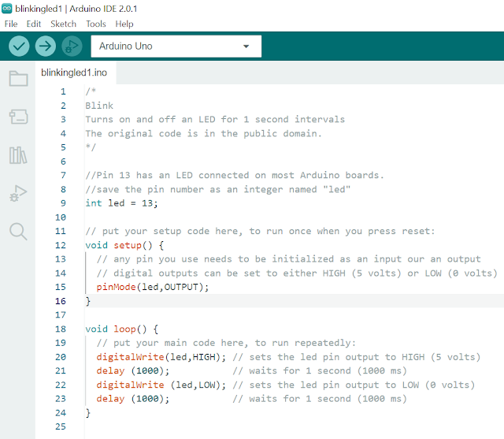This screenshot has height=439, width=504.
Task: Click the '*/' comment closer on line 5
Action: click(91, 147)
